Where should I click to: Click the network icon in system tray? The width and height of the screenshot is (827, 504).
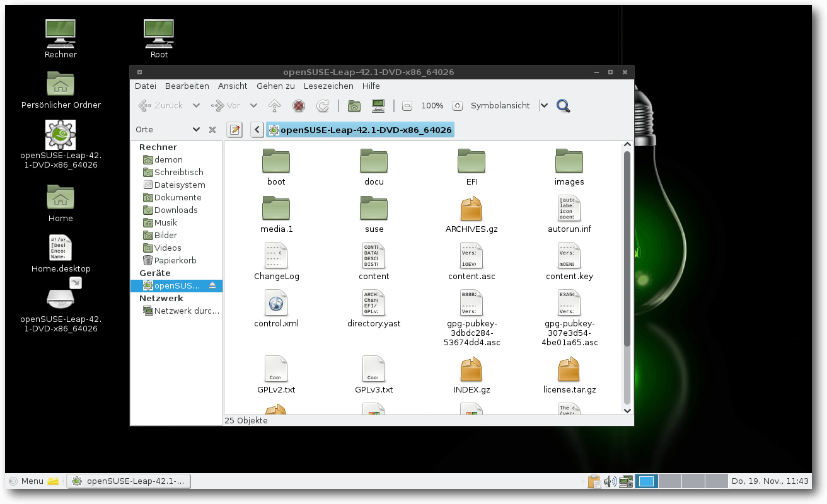click(625, 482)
